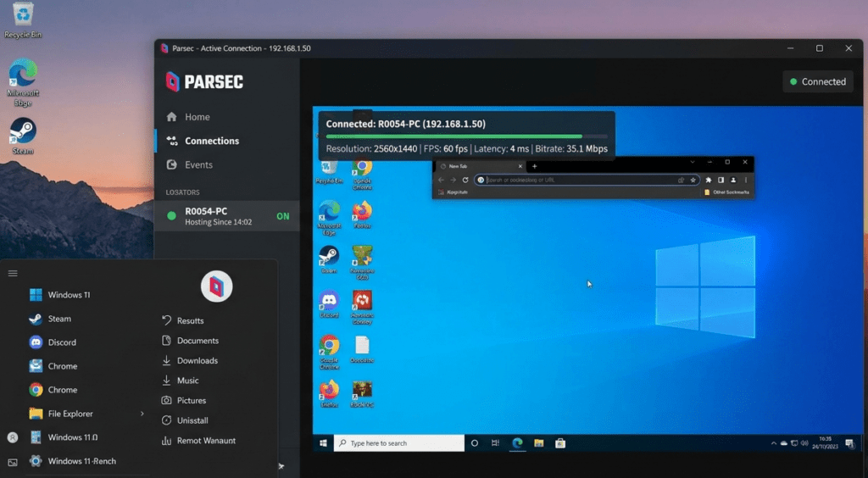The width and height of the screenshot is (868, 478).
Task: Select the New Tab tab in remote Chrome
Action: [x=479, y=166]
